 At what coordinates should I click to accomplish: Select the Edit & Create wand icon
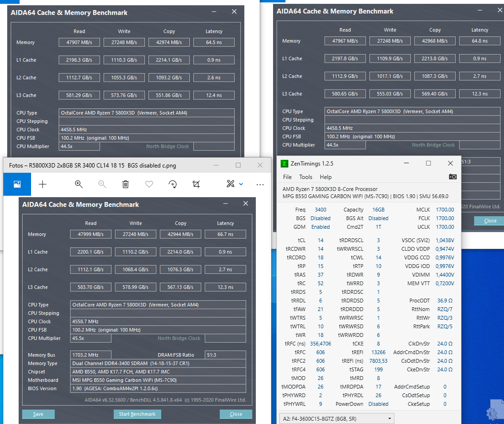coord(230,184)
